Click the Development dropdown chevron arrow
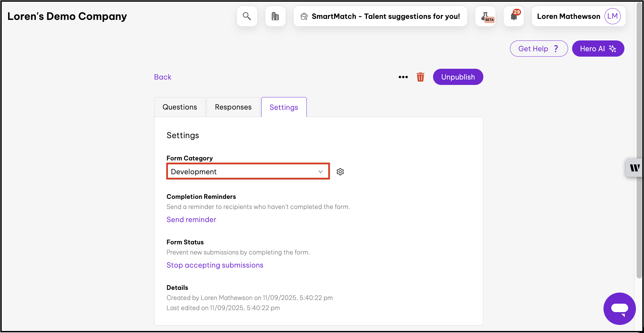644x333 pixels. pyautogui.click(x=320, y=172)
